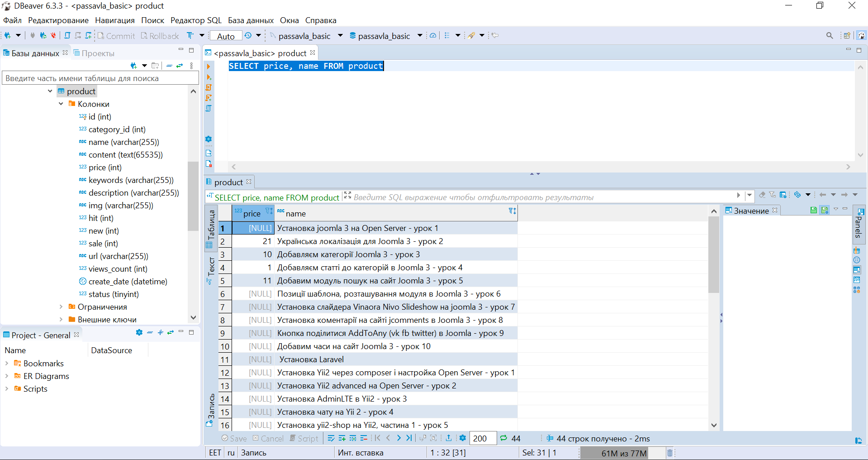The width and height of the screenshot is (868, 460).
Task: Click the Auto commit mode selector
Action: [x=226, y=36]
